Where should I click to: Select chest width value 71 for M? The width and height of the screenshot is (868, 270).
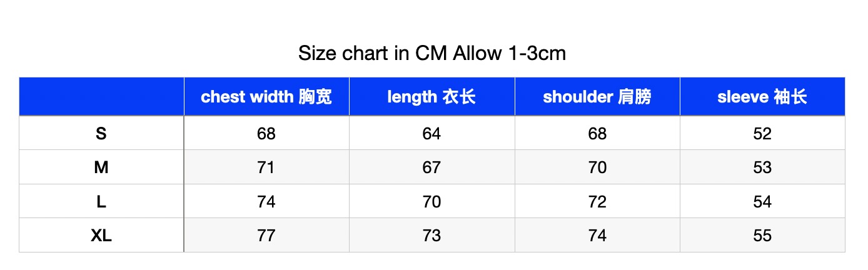click(266, 167)
